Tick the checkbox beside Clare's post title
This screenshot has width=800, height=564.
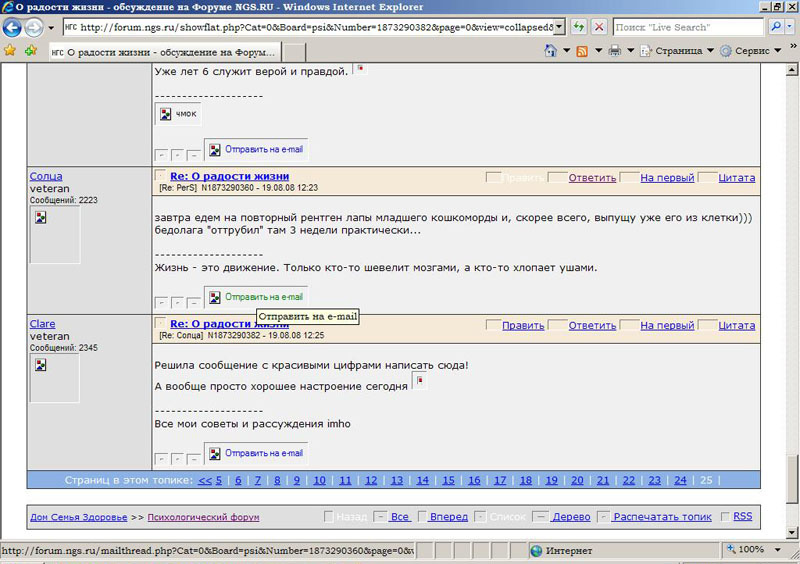[160, 323]
